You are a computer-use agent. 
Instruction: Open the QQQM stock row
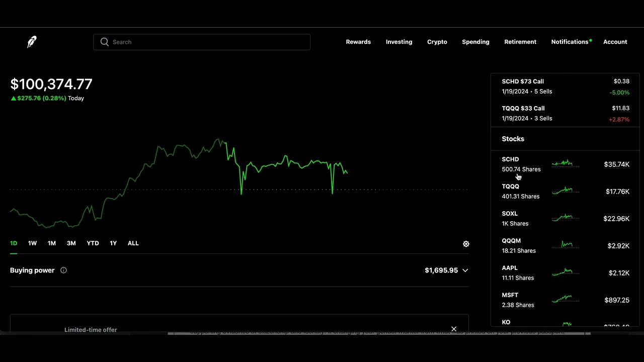(x=566, y=246)
